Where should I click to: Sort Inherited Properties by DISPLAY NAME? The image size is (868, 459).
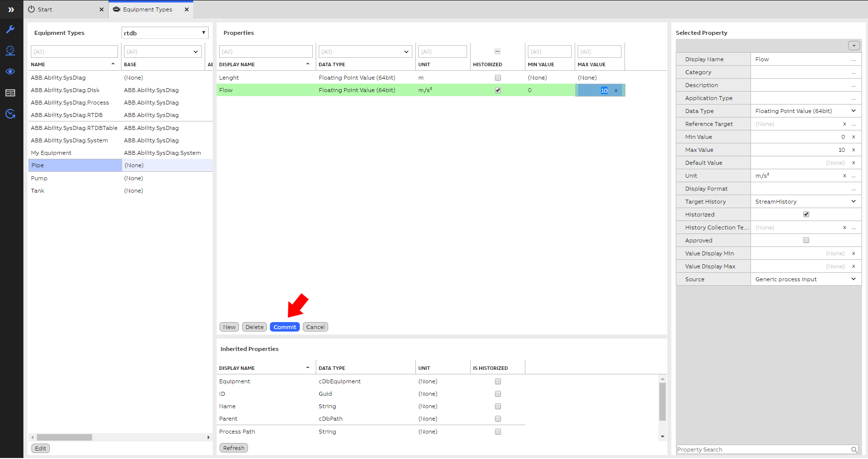[x=265, y=368]
